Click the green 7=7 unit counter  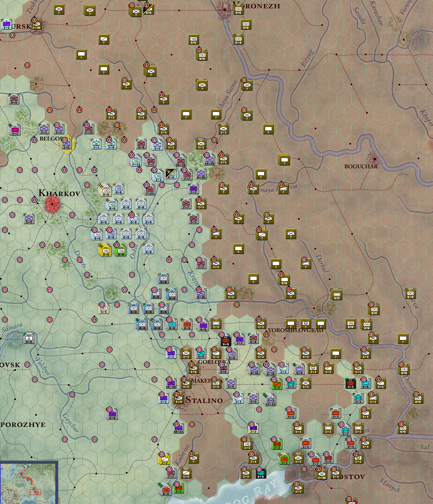coord(277,385)
